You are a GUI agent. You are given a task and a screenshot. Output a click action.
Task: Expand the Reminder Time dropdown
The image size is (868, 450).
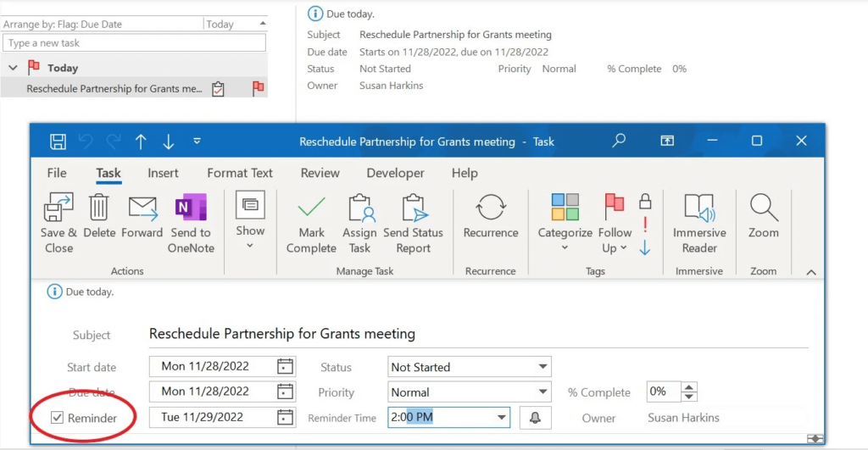[501, 418]
